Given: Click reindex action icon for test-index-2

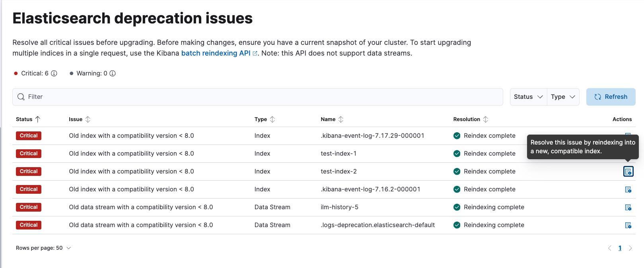Looking at the screenshot, I should (628, 172).
